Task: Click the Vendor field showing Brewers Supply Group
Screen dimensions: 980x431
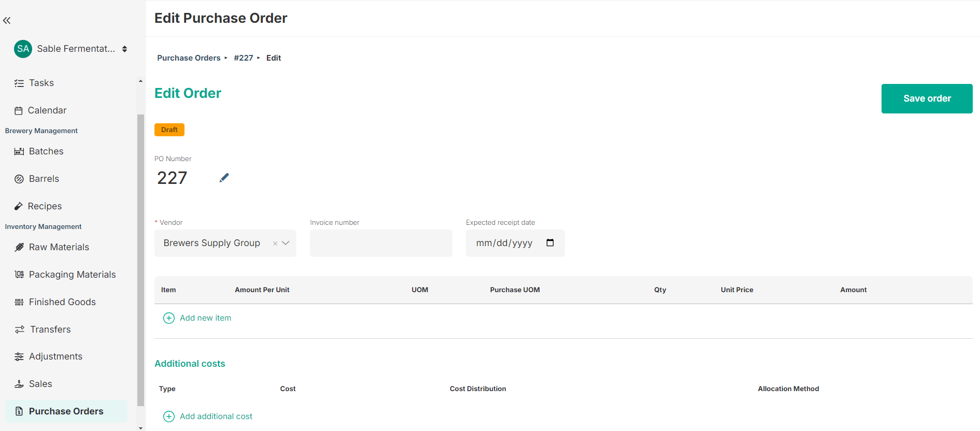Action: coord(225,243)
